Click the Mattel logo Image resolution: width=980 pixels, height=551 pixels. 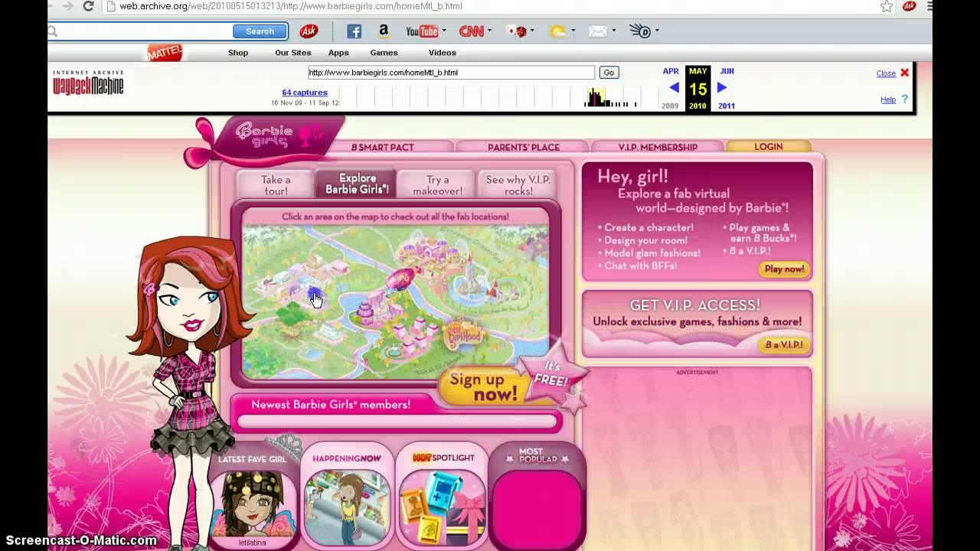click(x=165, y=52)
